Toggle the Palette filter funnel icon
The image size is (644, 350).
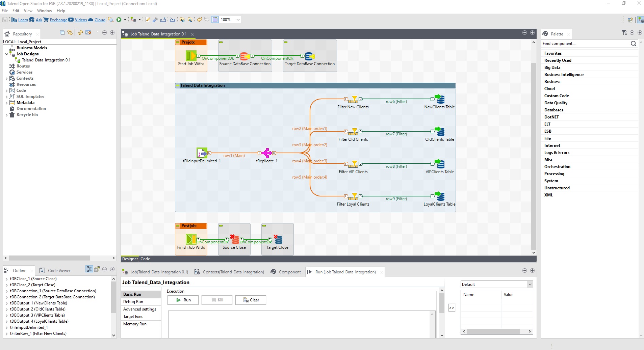point(624,33)
